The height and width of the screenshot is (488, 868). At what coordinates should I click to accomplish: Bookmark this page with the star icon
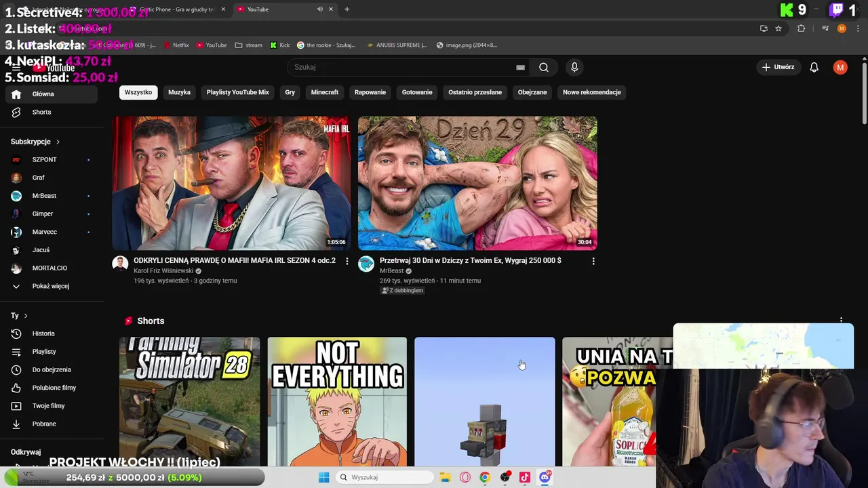[x=778, y=28]
